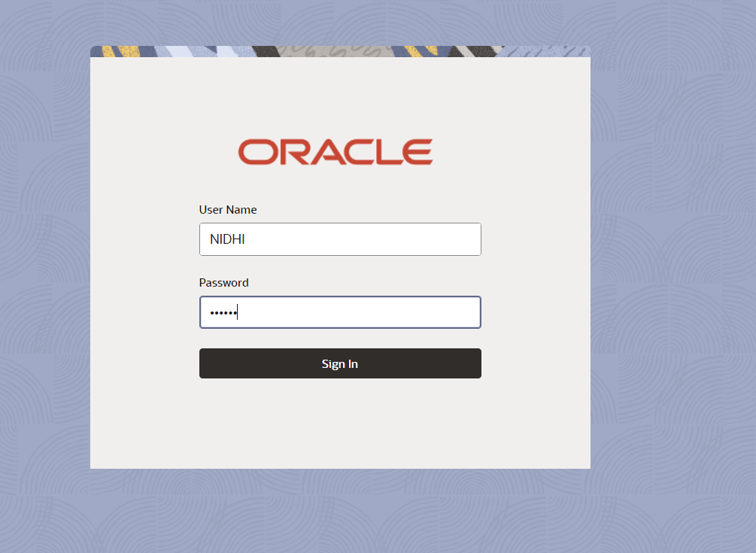Click the red ORACLE brand mark
This screenshot has height=553, width=756.
pos(335,151)
